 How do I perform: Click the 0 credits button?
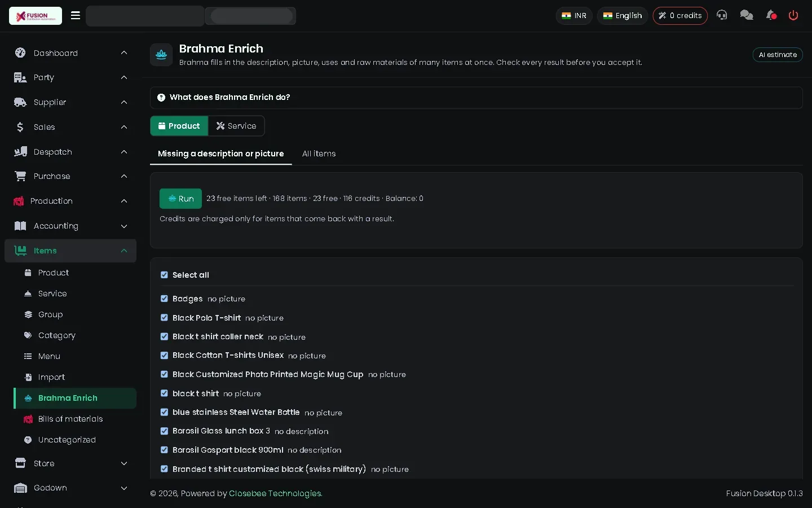tap(680, 16)
